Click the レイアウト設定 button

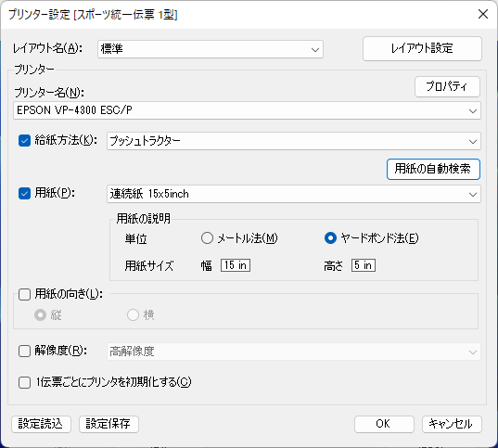pyautogui.click(x=422, y=48)
